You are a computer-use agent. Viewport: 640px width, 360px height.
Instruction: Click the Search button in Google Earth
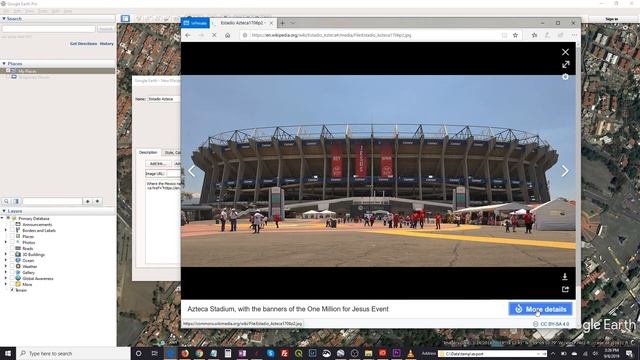point(106,29)
